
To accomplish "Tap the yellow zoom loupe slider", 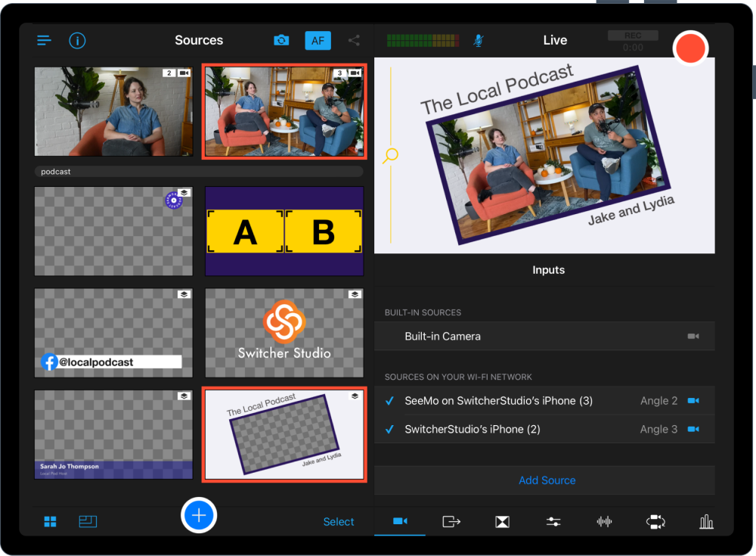I will [389, 155].
